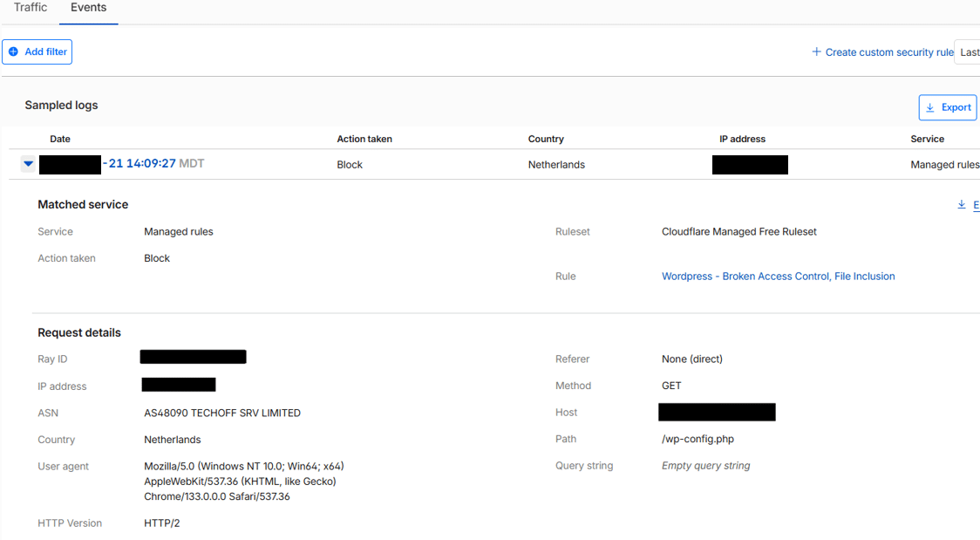Collapse the expanded log row arrow

(x=28, y=164)
